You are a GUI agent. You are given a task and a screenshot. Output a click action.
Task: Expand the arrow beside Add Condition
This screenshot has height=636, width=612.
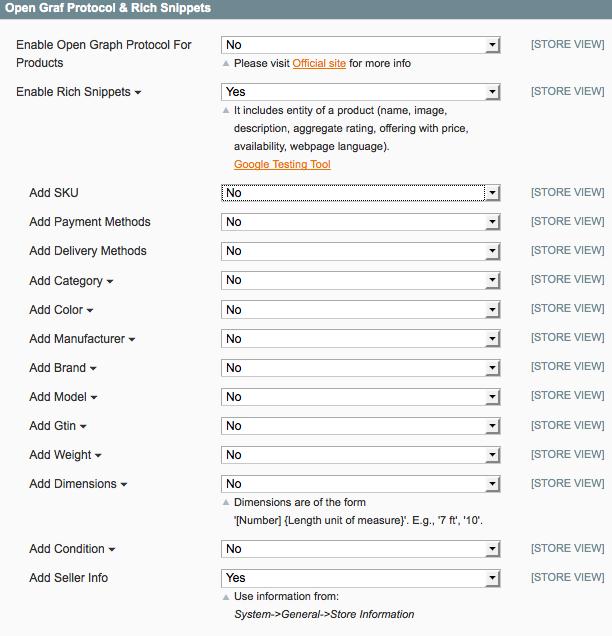112,550
